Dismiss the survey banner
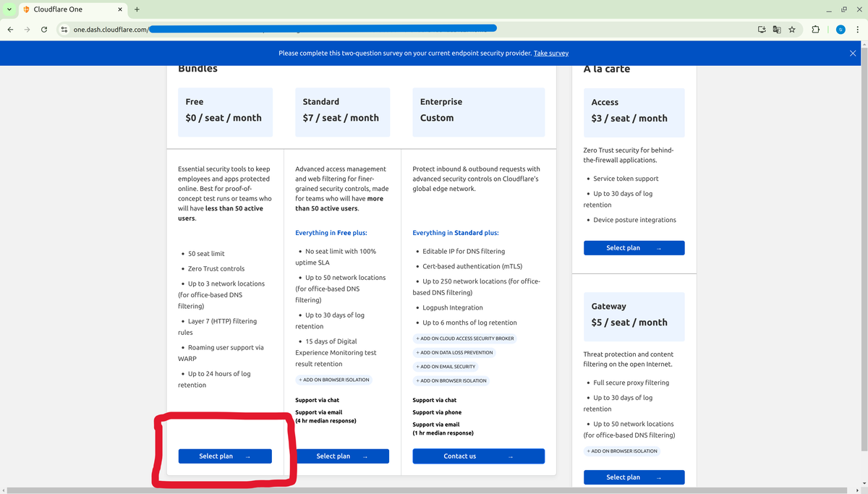Screen dimensions: 868x494 point(853,53)
